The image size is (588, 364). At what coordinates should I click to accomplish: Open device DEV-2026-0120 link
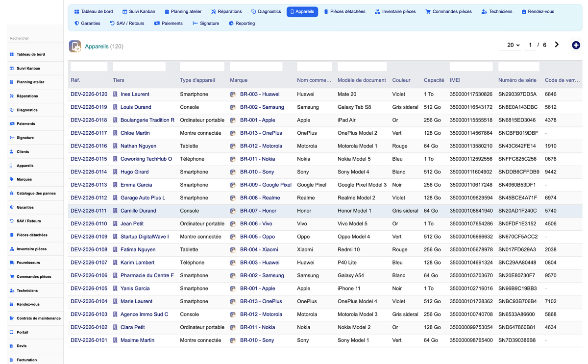pos(89,94)
